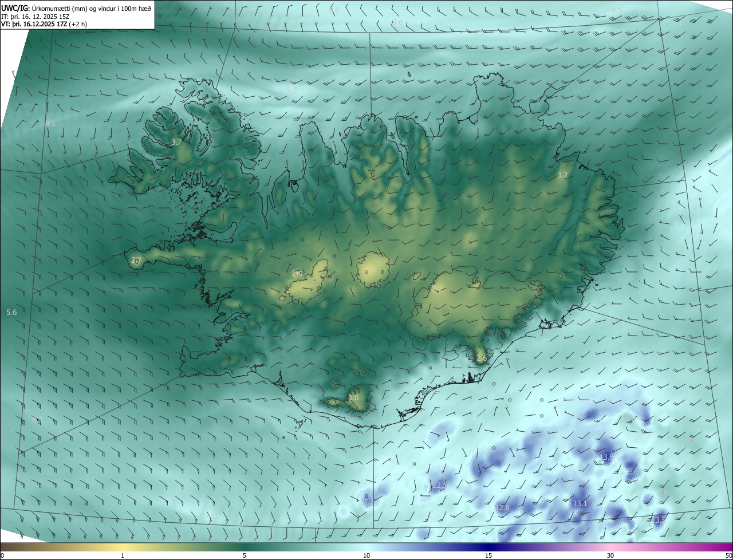Click the 5.6 value at the left edge
This screenshot has width=733, height=560.
tap(11, 312)
